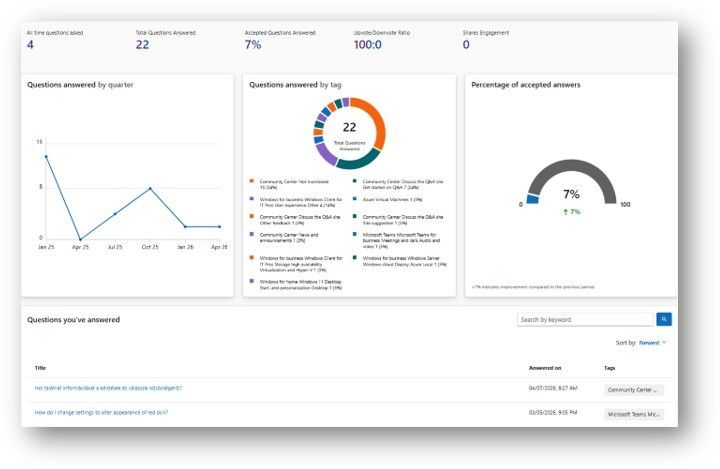720x469 pixels.
Task: Click the Azure Virtual Machines legend marker
Action: tap(354, 199)
